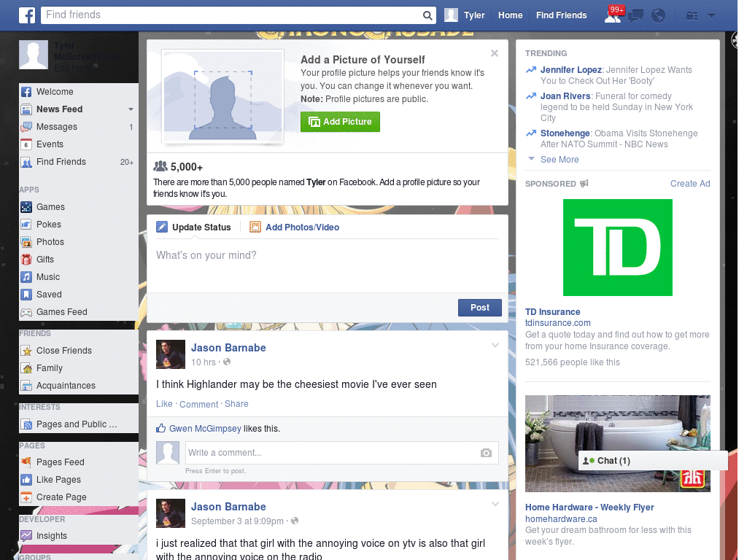747x560 pixels.
Task: Open the notifications globe icon
Action: (x=658, y=16)
